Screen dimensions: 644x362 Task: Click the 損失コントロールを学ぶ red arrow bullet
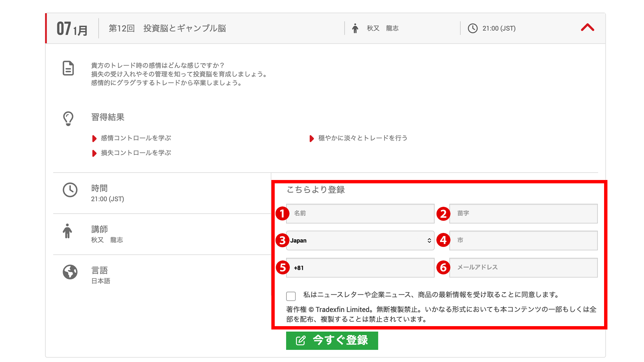coord(94,153)
